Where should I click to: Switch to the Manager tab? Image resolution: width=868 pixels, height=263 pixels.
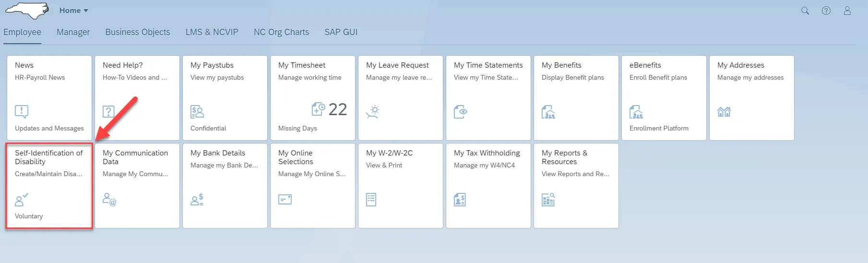(73, 32)
